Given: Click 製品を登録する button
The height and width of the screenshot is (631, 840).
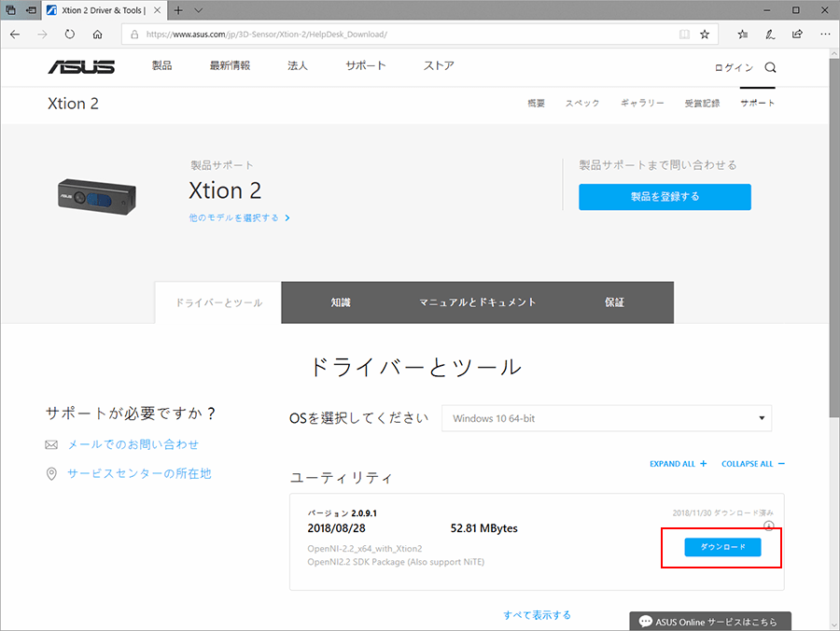Looking at the screenshot, I should tap(665, 197).
